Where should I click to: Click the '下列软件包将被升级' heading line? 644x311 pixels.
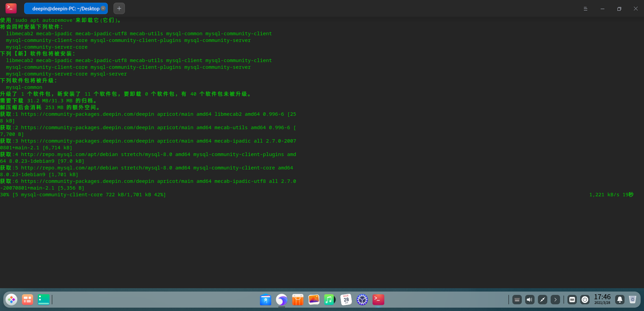pos(29,81)
